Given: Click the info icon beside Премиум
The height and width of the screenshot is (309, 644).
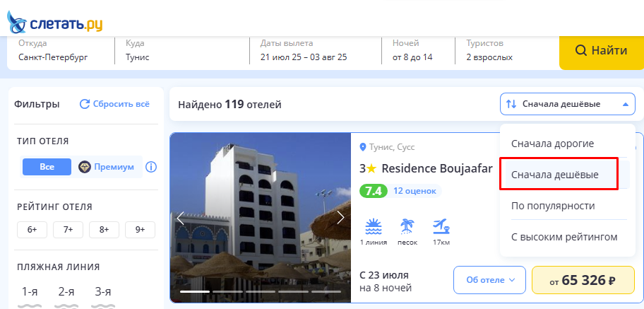Looking at the screenshot, I should pos(151,167).
